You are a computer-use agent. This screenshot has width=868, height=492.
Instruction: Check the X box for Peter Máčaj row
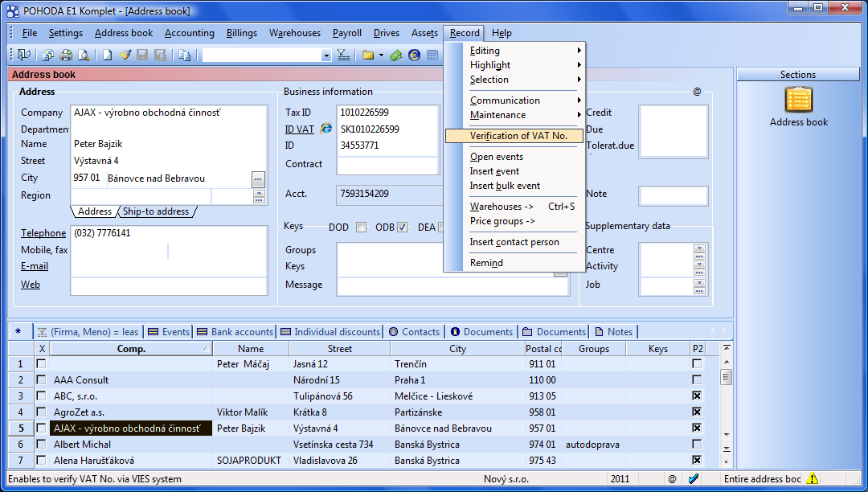pyautogui.click(x=41, y=363)
